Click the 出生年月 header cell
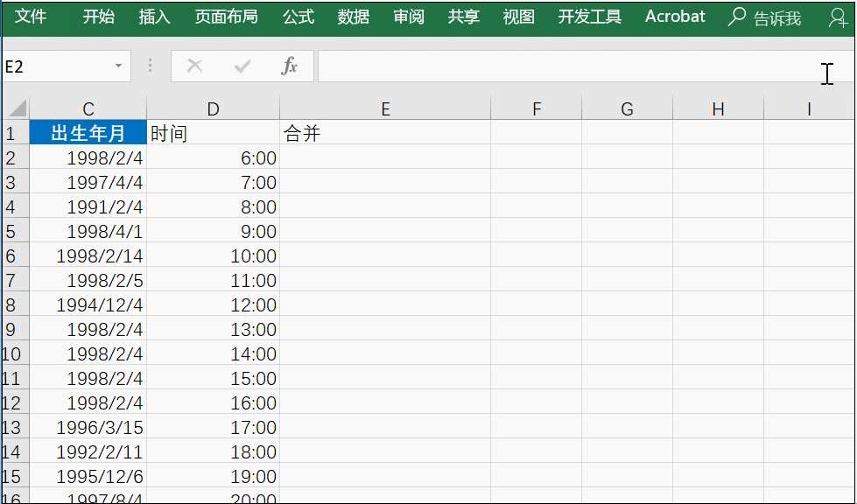 pos(88,133)
